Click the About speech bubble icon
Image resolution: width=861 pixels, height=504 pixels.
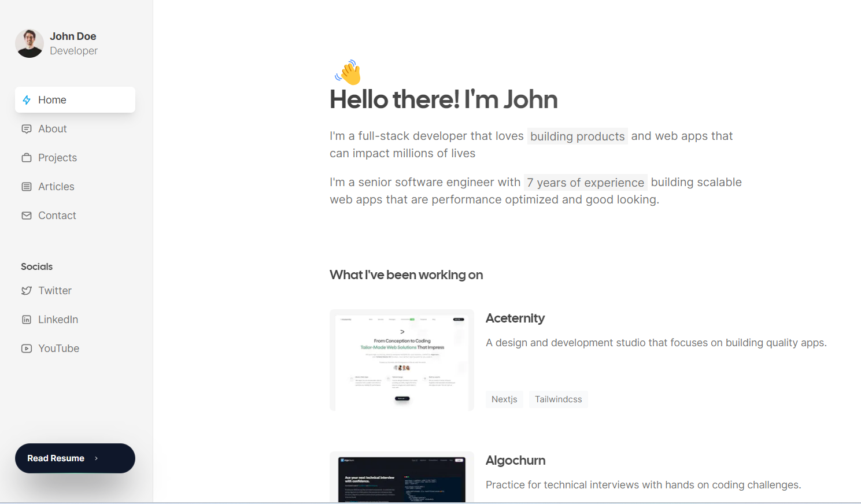[27, 129]
